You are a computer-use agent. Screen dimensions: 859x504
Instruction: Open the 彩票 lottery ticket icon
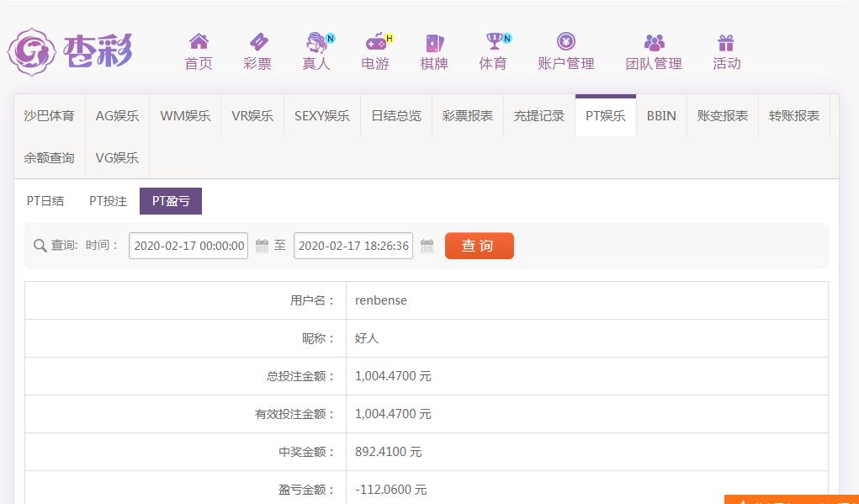257,42
